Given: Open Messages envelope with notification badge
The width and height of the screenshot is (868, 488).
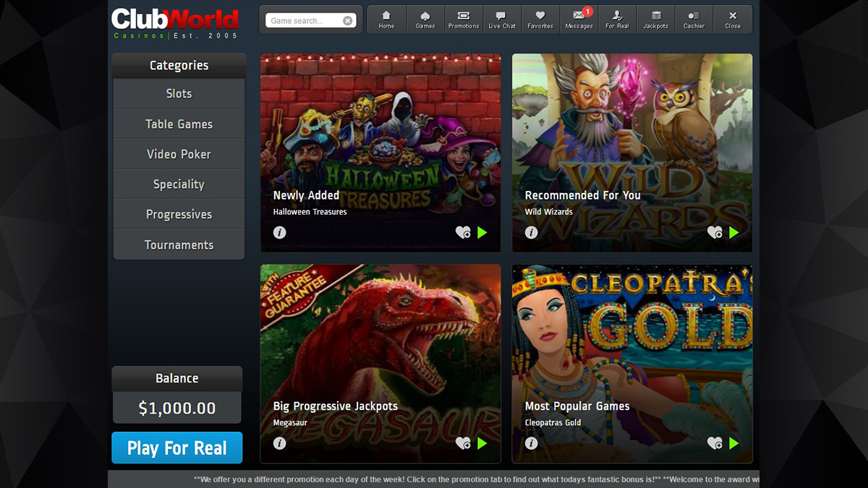Looking at the screenshot, I should tap(579, 20).
